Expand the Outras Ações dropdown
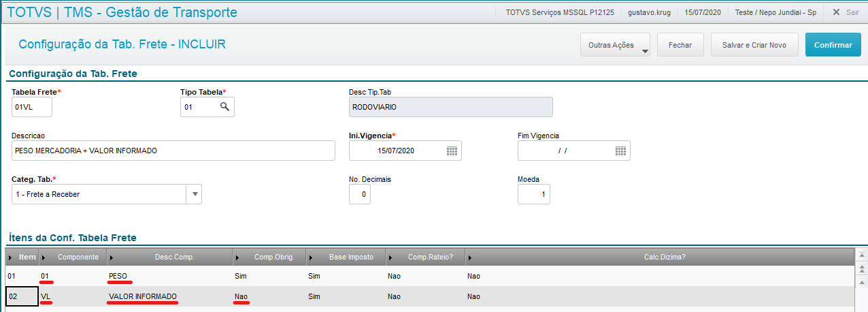868x312 pixels. (x=615, y=45)
